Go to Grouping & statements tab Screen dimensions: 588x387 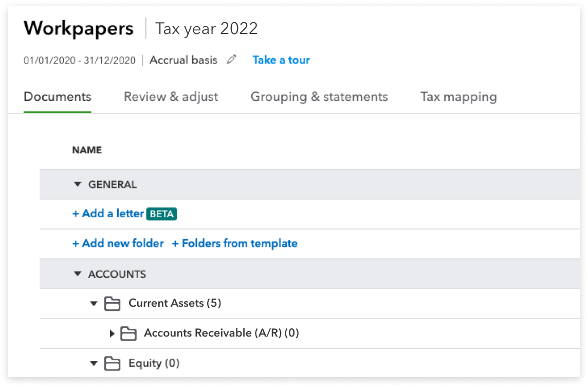pyautogui.click(x=319, y=97)
